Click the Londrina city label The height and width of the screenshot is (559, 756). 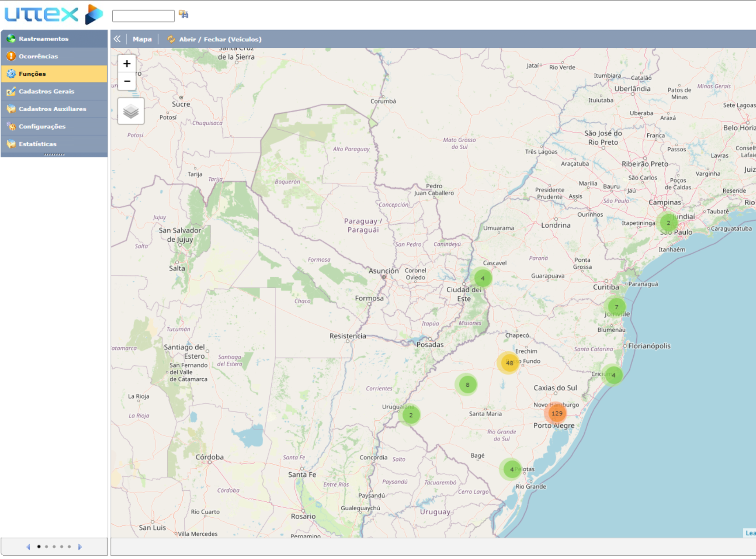point(556,225)
